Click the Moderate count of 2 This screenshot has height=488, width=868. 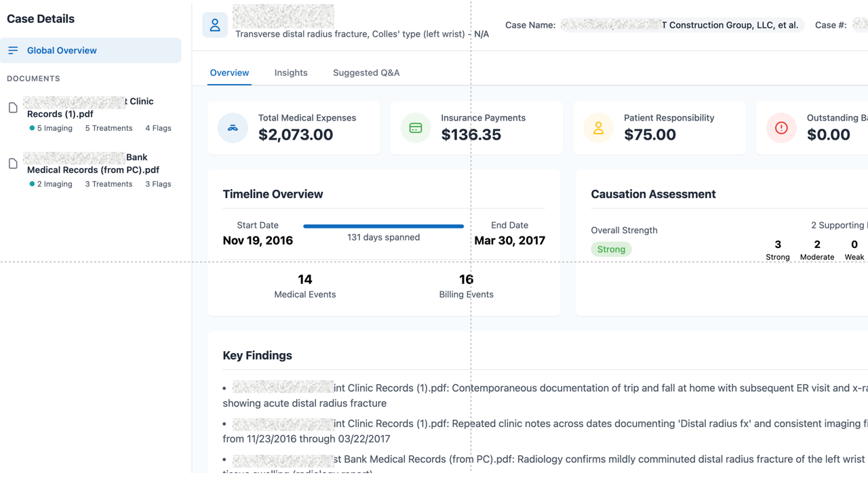(x=817, y=245)
